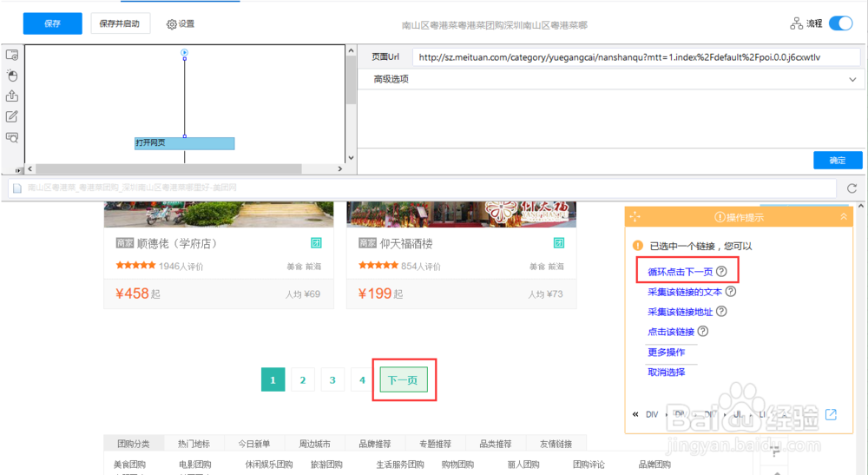Click the 采集该链接地址 link
The height and width of the screenshot is (475, 868).
(680, 312)
